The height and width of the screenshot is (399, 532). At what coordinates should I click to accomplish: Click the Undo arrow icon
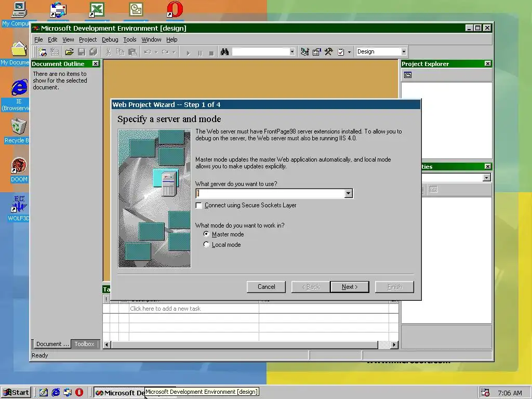coord(148,52)
